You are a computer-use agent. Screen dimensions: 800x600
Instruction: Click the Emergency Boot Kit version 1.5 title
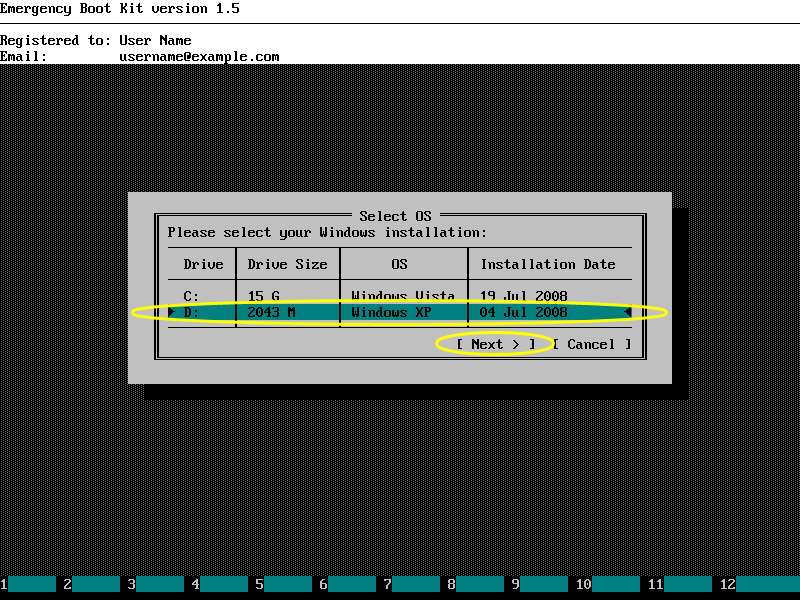(x=120, y=9)
